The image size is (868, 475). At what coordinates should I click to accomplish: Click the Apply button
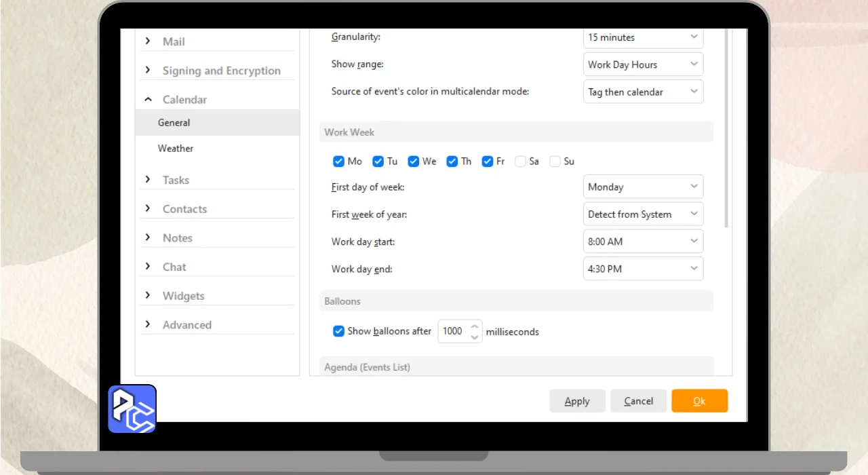click(x=577, y=401)
